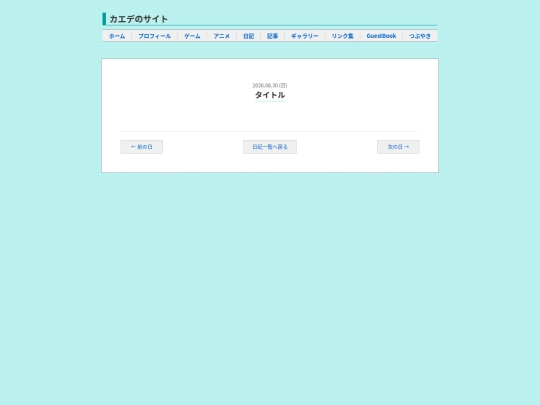Return via 日記一覧へ戻る button
540x405 pixels.
270,147
